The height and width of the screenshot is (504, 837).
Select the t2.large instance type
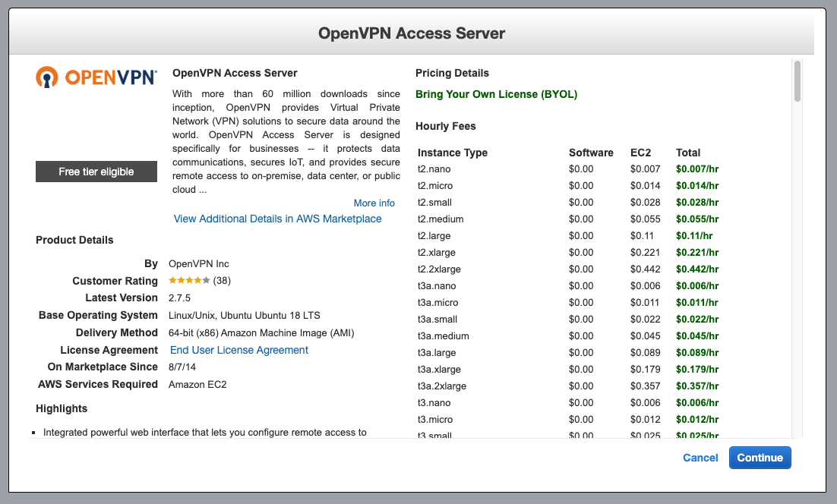[434, 236]
